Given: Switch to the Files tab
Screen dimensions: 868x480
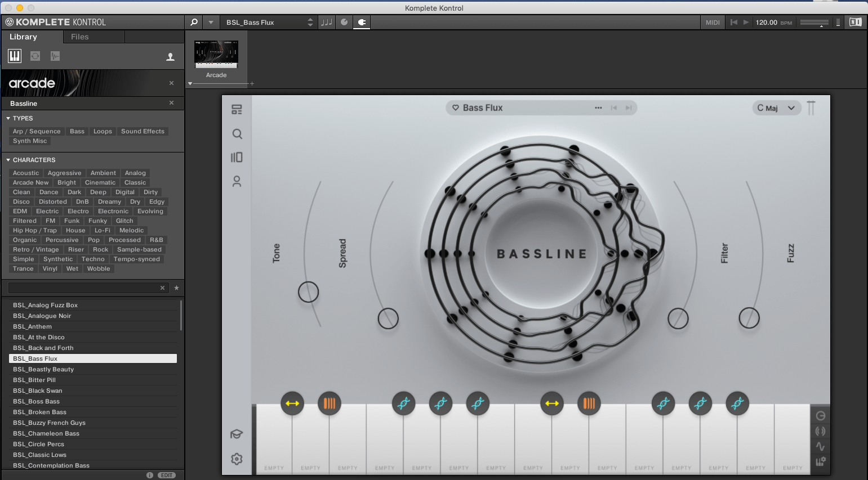Looking at the screenshot, I should [x=80, y=37].
